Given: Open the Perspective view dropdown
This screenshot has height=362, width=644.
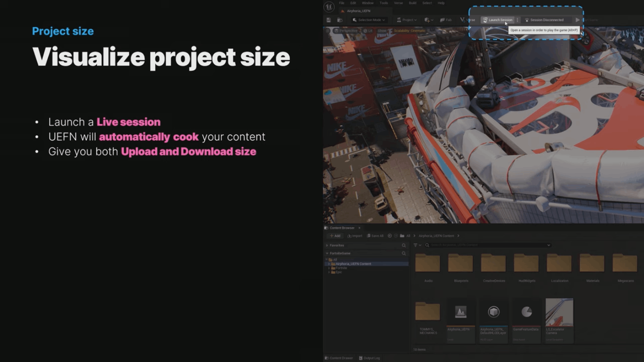Looking at the screenshot, I should pos(346,31).
